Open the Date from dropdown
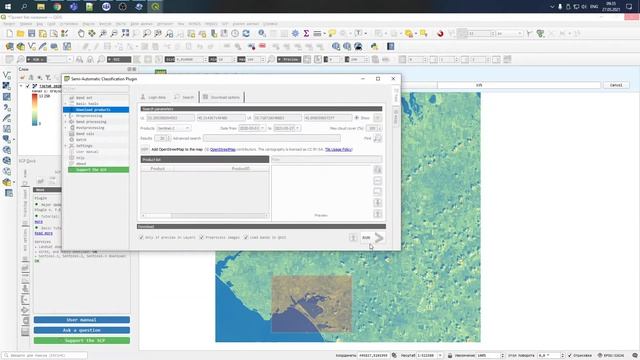640x360 pixels. tap(251, 128)
